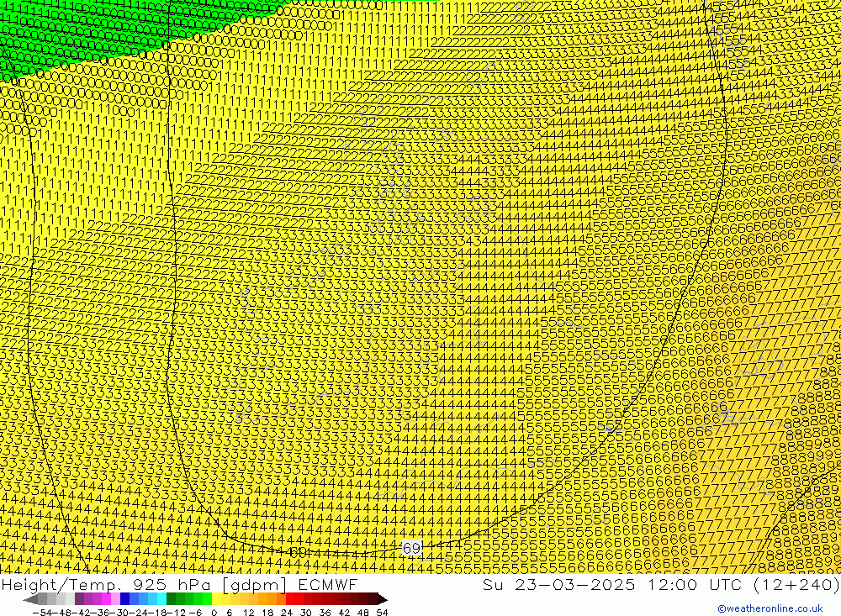Click the dark green swatch above the -12 label
This screenshot has width=841, height=616.
click(171, 599)
